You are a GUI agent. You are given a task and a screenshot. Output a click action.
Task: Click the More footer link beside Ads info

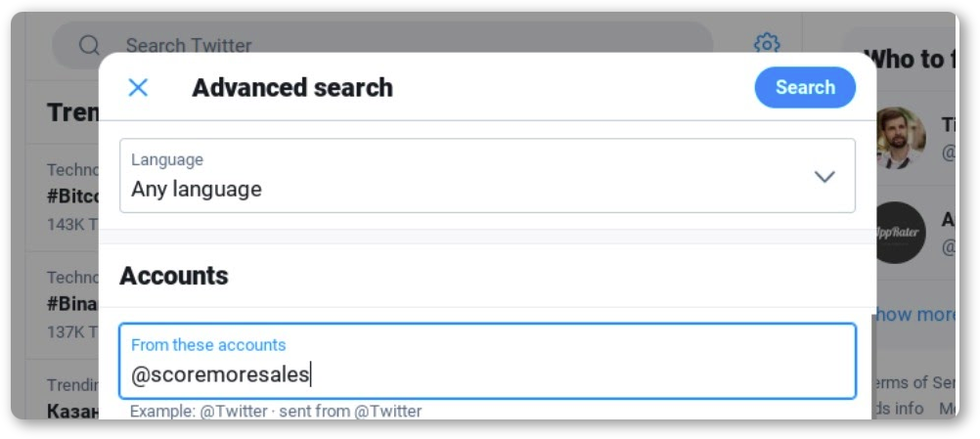[947, 409]
